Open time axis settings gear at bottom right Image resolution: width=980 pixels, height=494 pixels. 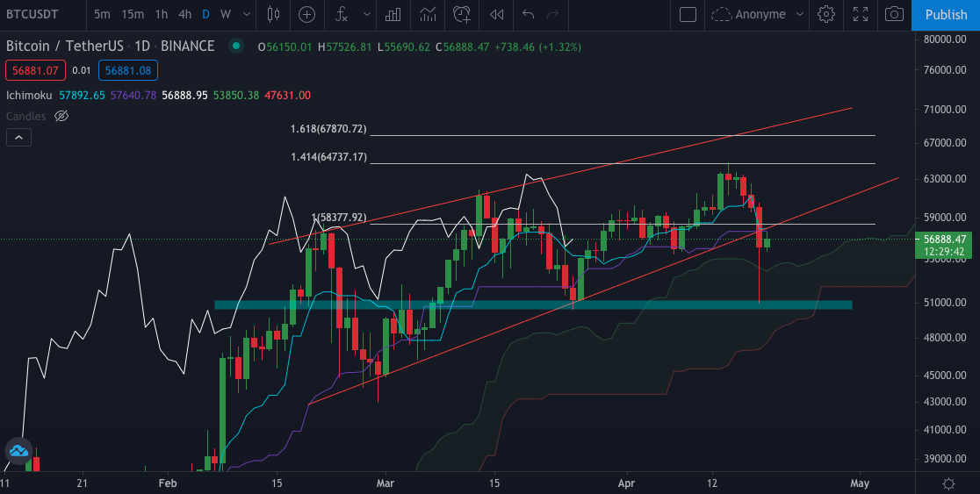coord(948,484)
